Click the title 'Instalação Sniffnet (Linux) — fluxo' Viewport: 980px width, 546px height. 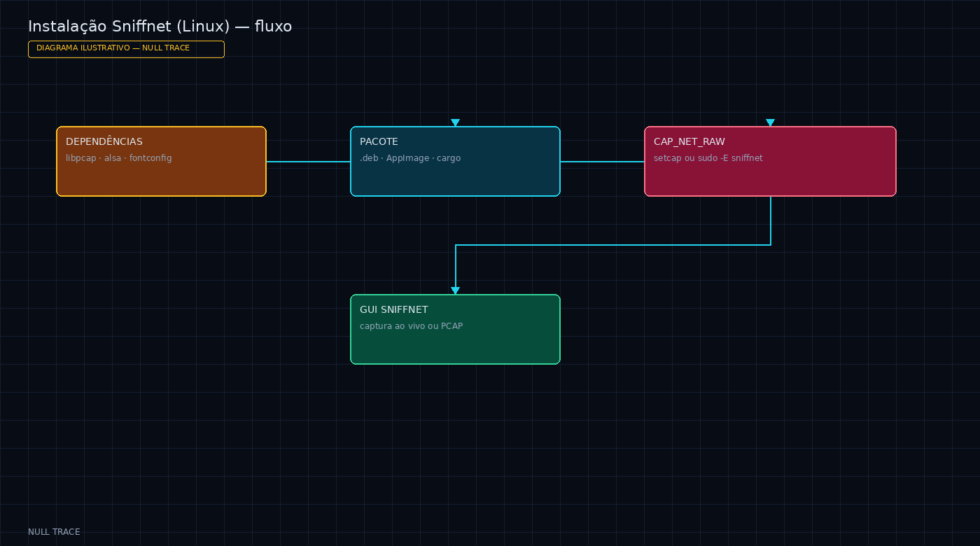click(x=160, y=27)
